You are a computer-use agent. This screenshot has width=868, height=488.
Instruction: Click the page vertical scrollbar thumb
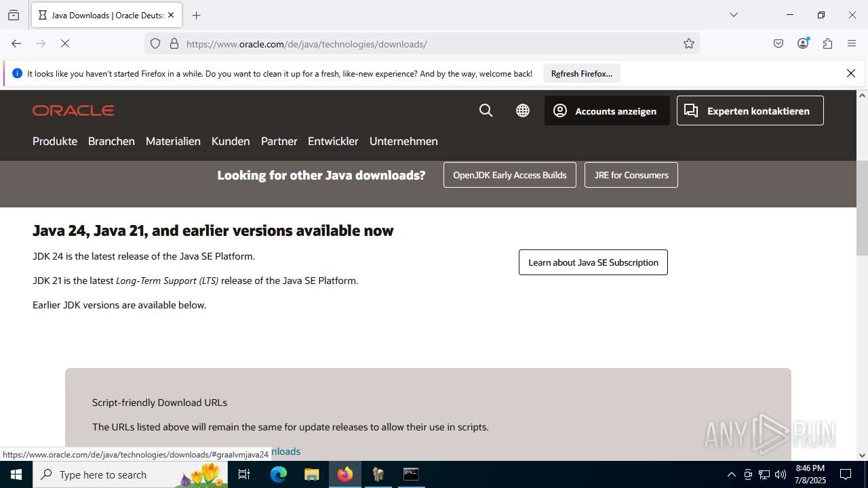click(x=862, y=207)
